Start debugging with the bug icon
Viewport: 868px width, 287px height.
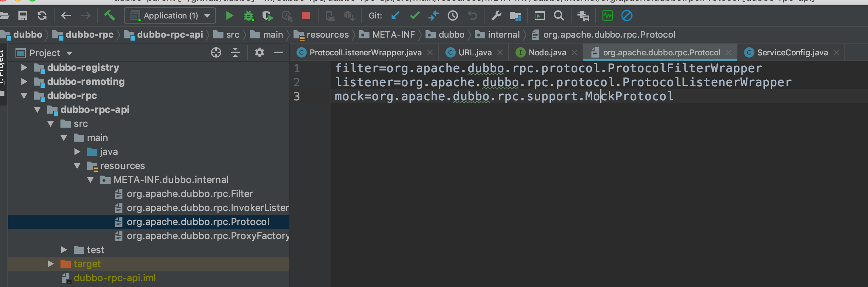point(249,15)
